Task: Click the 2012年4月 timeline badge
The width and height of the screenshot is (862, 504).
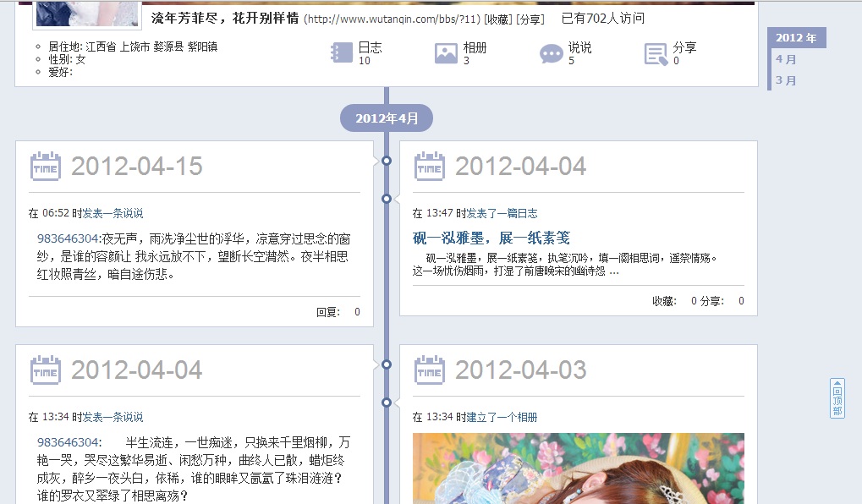Action: (387, 118)
